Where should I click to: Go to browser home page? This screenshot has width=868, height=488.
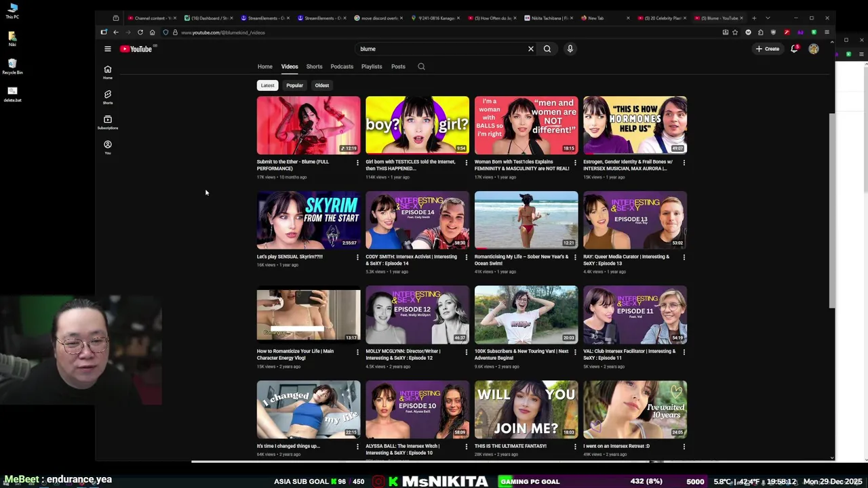click(x=153, y=33)
